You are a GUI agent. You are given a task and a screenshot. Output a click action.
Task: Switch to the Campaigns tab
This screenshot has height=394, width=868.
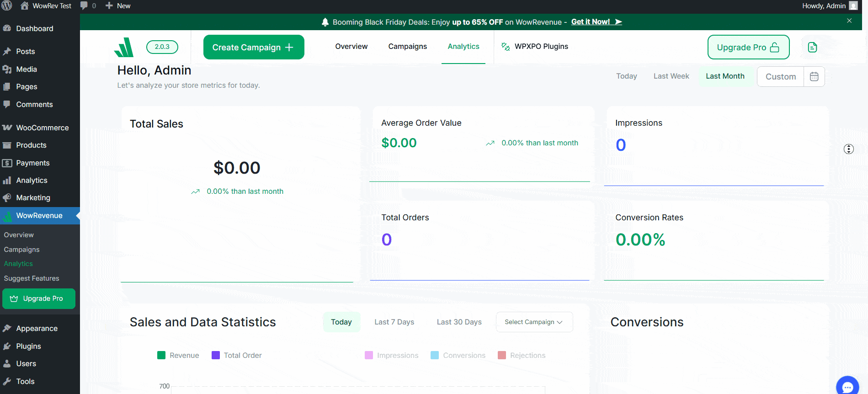[x=408, y=47]
